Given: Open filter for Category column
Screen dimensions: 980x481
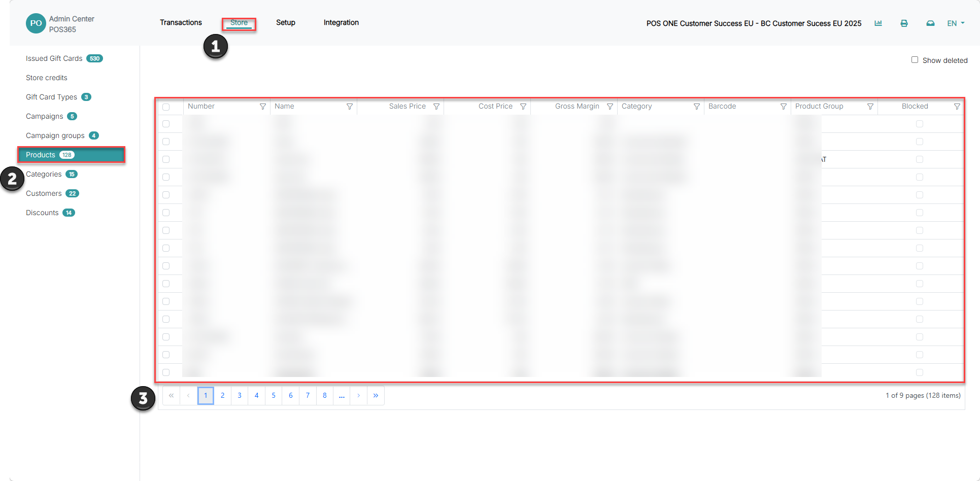Looking at the screenshot, I should [696, 107].
